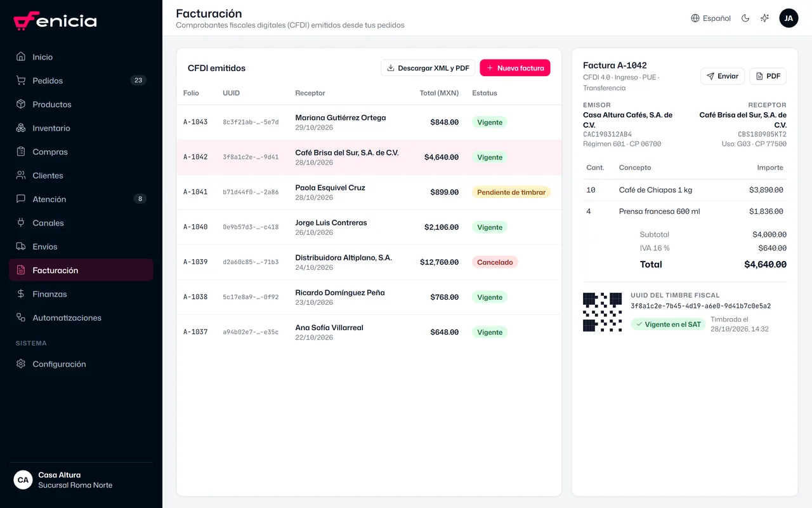Select invoice row A-1043 Mariana Gutiérrez Ortega
812x508 pixels.
(369, 123)
